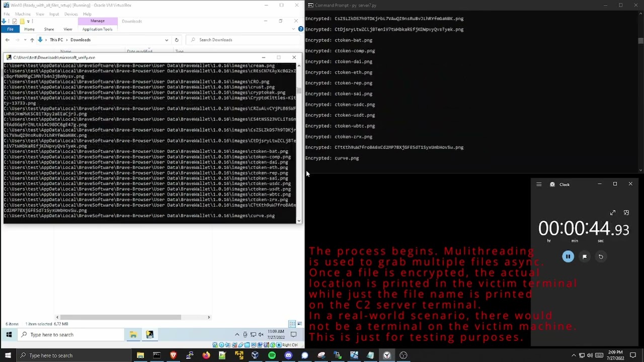Open Discord from host taskbar

pos(288,355)
